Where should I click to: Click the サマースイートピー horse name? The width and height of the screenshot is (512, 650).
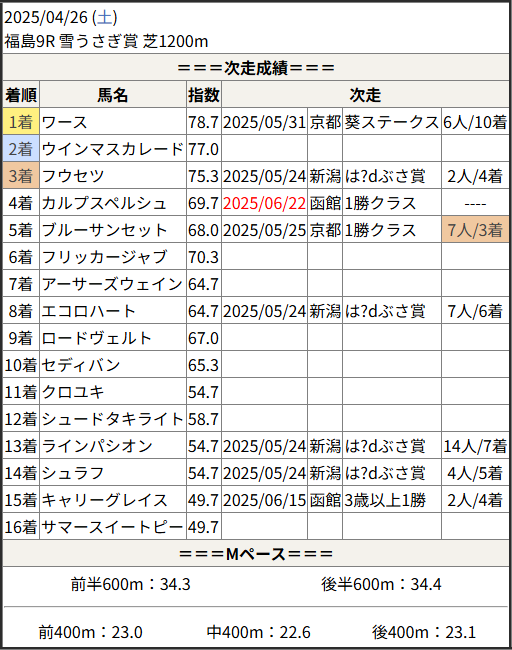tap(112, 527)
